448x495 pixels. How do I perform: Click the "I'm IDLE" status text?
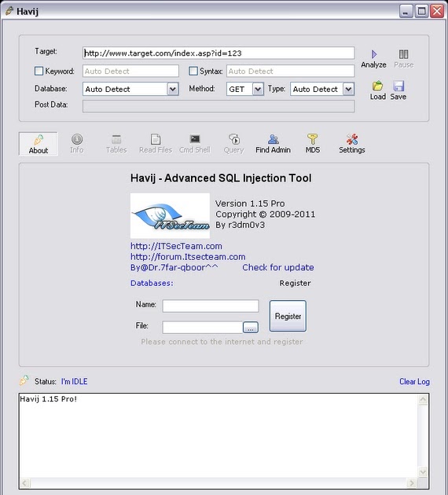74,381
